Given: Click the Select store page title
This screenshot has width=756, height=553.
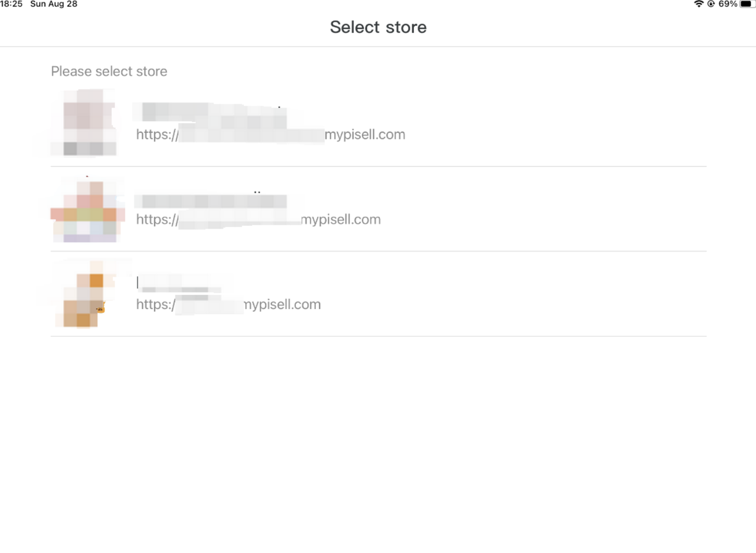Looking at the screenshot, I should (x=378, y=27).
